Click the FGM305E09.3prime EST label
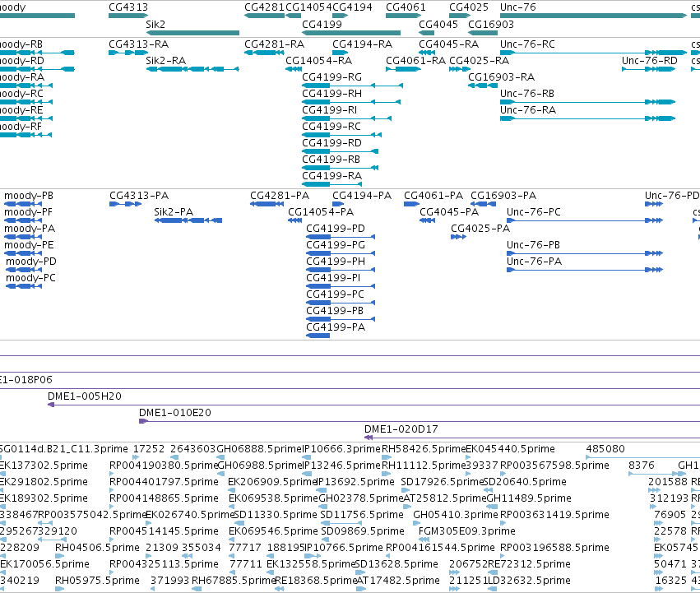This screenshot has height=593, width=700. pyautogui.click(x=467, y=531)
